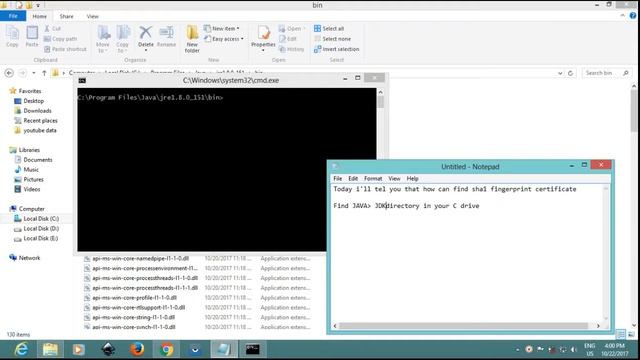The height and width of the screenshot is (360, 640).
Task: Open Internet Explorer from the taskbar
Action: [21, 349]
